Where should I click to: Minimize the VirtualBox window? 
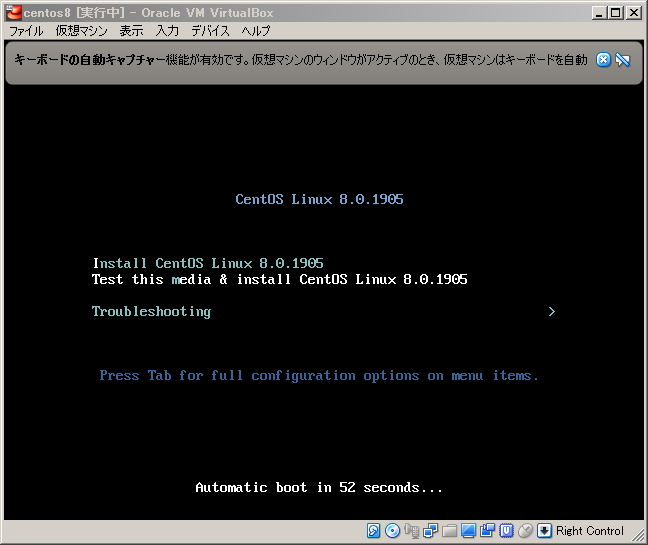tap(598, 13)
